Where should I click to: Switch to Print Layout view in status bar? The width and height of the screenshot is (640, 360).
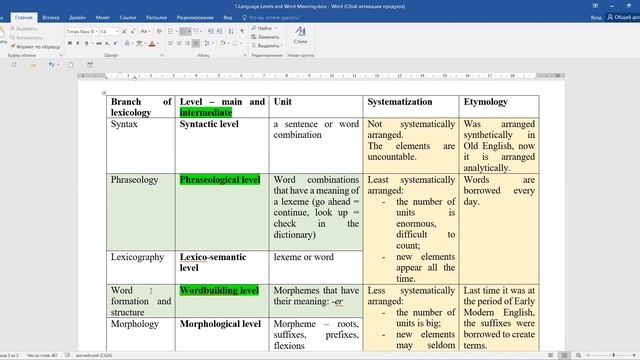[564, 355]
